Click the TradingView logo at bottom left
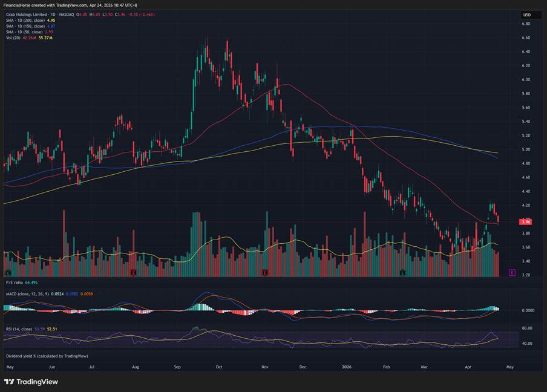547x392 pixels. [31, 382]
